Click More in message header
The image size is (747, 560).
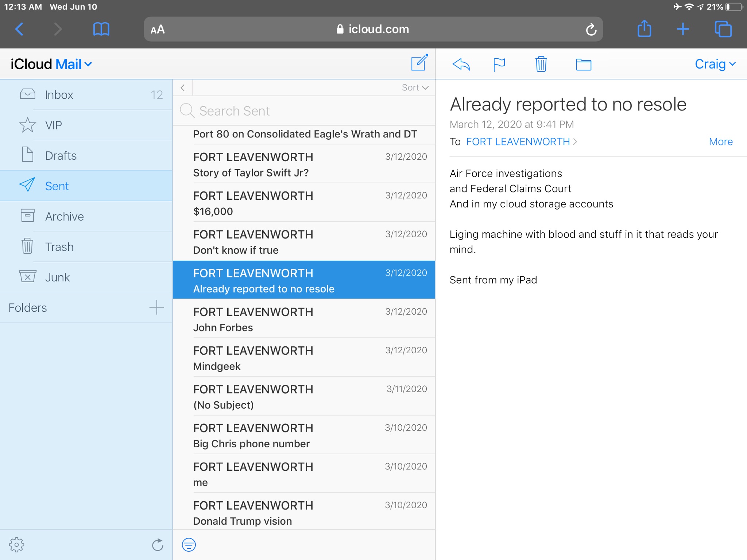point(721,141)
